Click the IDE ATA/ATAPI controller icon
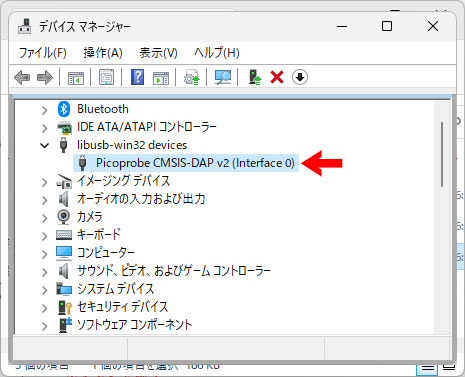 click(64, 127)
